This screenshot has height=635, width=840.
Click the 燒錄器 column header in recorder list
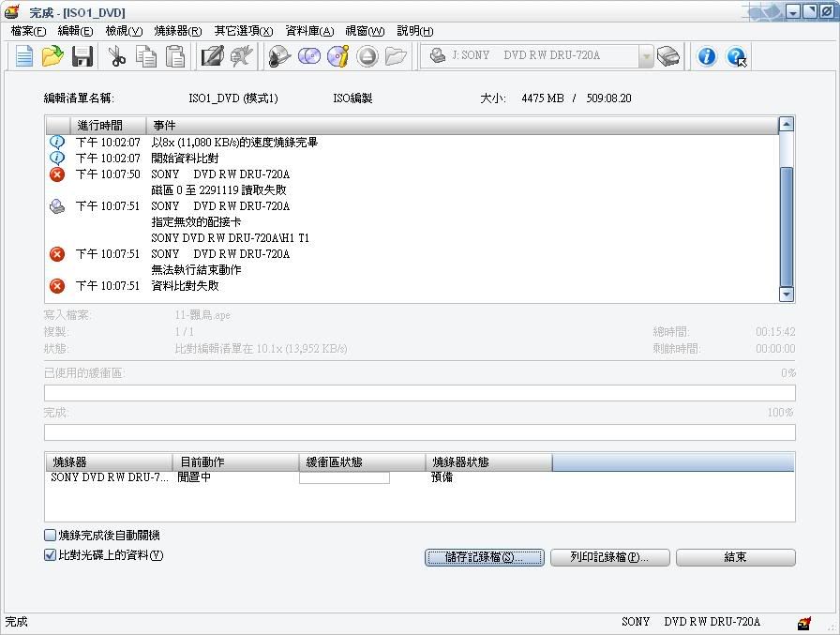pos(109,461)
